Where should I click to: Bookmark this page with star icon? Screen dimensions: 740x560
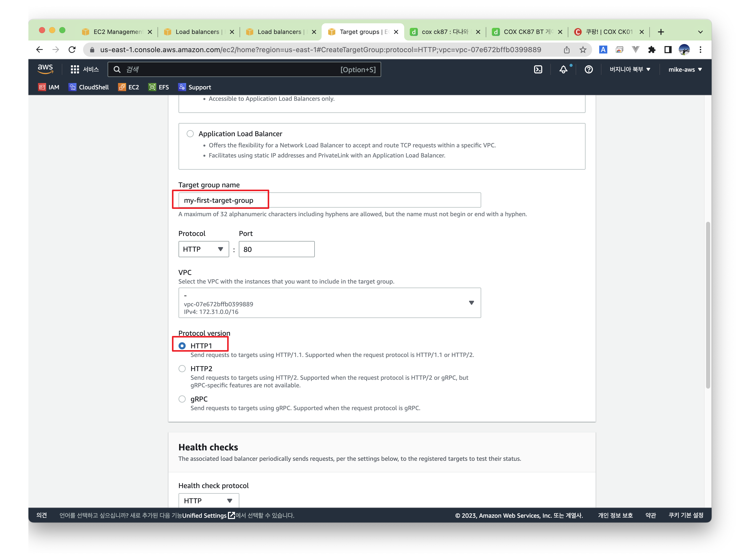coord(583,50)
